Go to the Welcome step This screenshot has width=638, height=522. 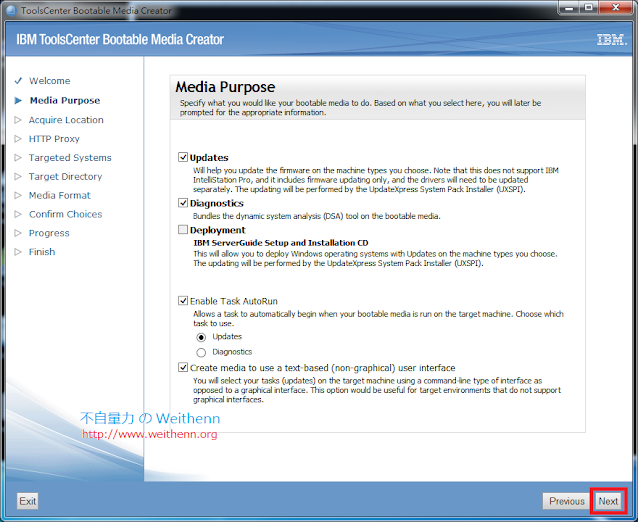[49, 81]
